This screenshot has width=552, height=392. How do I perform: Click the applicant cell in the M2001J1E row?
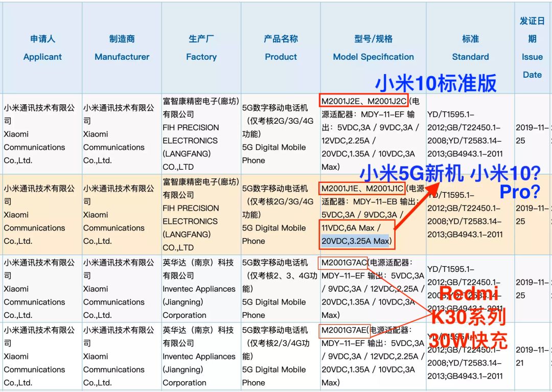coord(42,214)
